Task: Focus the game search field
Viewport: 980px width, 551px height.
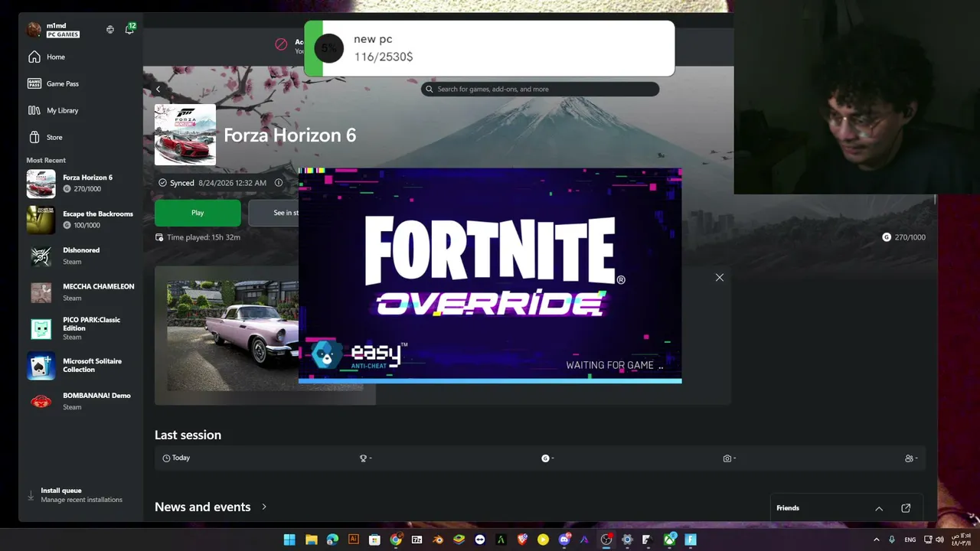Action: click(x=540, y=89)
